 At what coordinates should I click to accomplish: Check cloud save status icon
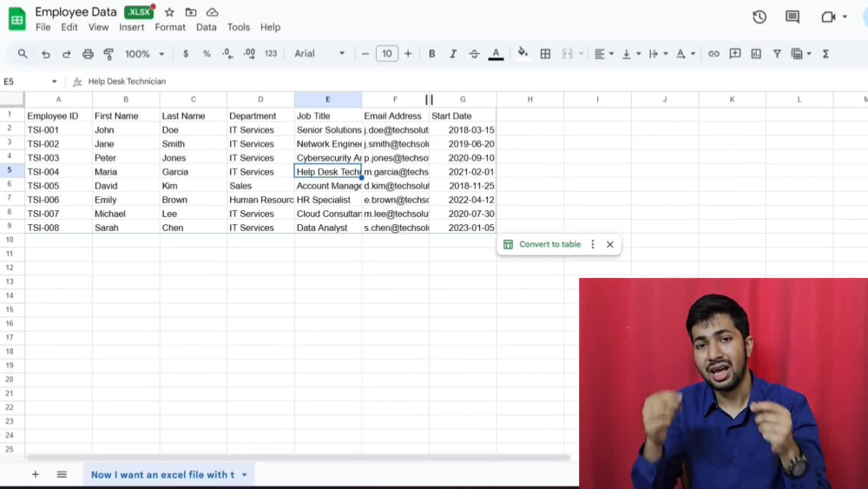[x=212, y=12]
